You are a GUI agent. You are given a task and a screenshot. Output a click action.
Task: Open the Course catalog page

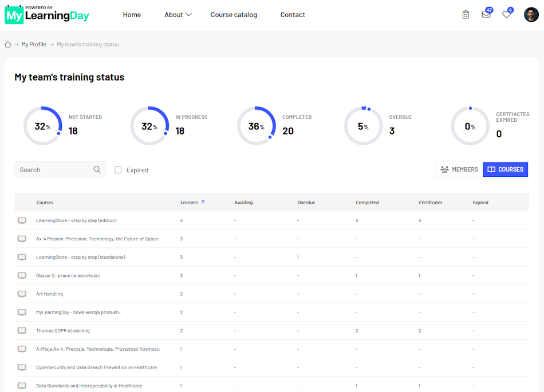(x=234, y=14)
